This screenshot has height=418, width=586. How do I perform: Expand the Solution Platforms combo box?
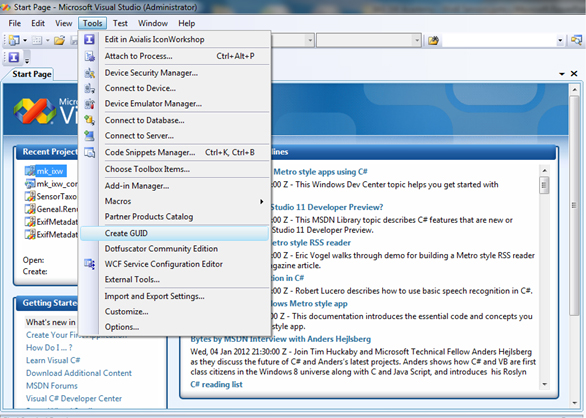(x=417, y=40)
